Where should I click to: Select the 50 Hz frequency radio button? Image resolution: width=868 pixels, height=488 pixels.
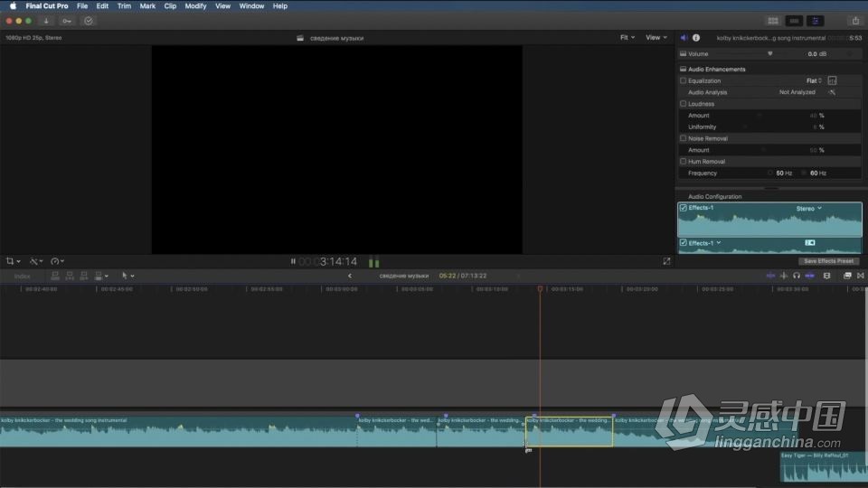coord(770,174)
